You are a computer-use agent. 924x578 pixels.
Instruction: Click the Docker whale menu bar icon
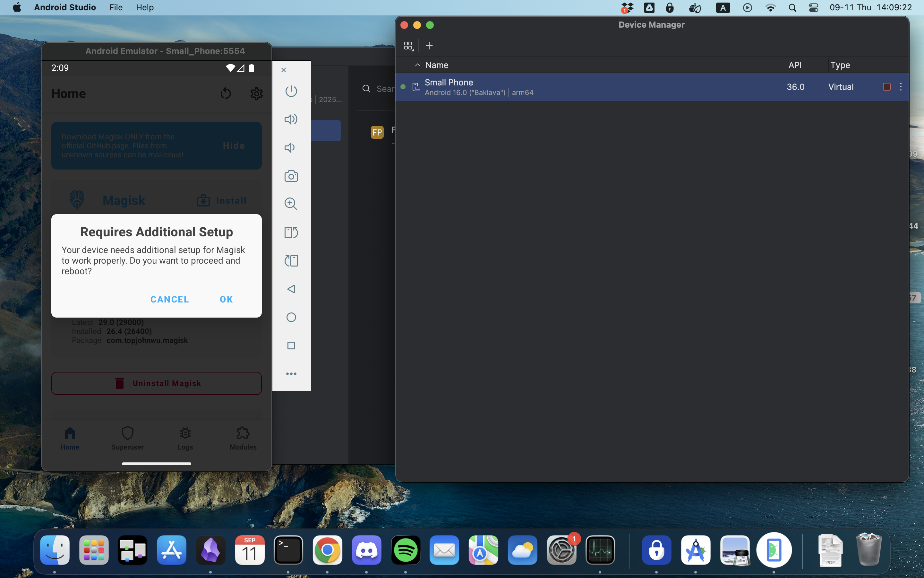click(x=695, y=8)
